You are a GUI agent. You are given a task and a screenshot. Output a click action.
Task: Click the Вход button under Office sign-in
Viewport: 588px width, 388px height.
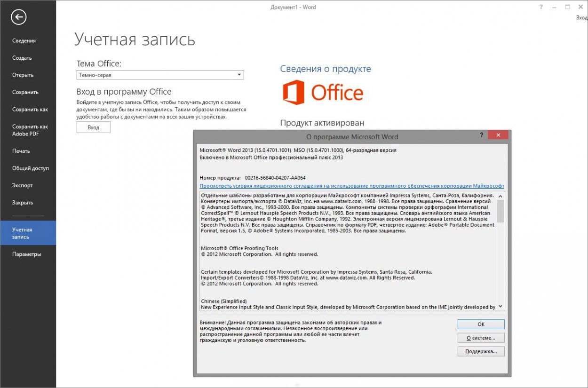[x=93, y=127]
